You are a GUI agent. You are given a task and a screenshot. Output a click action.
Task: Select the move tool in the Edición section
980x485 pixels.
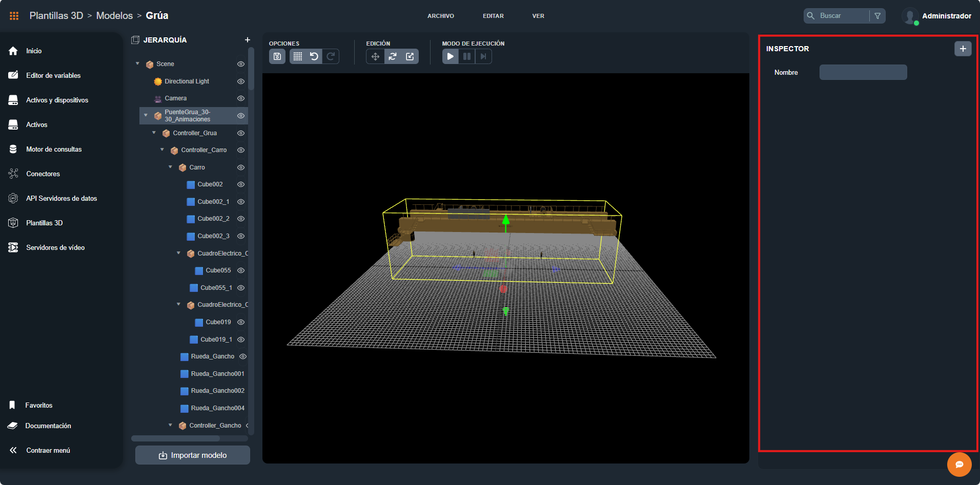coord(375,56)
